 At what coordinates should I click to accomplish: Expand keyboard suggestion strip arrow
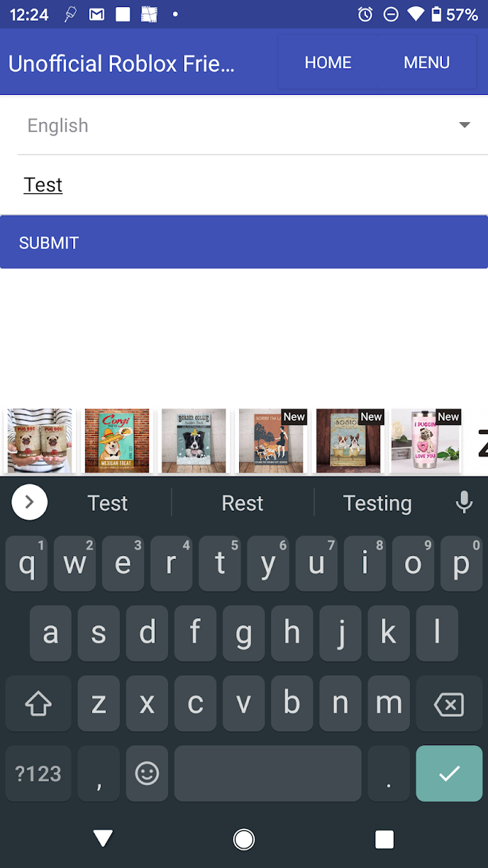(x=29, y=502)
